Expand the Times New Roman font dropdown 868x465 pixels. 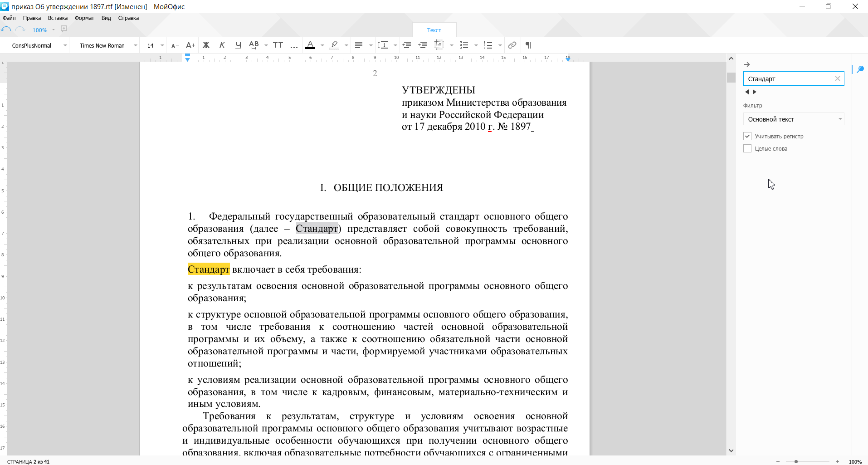tap(135, 45)
